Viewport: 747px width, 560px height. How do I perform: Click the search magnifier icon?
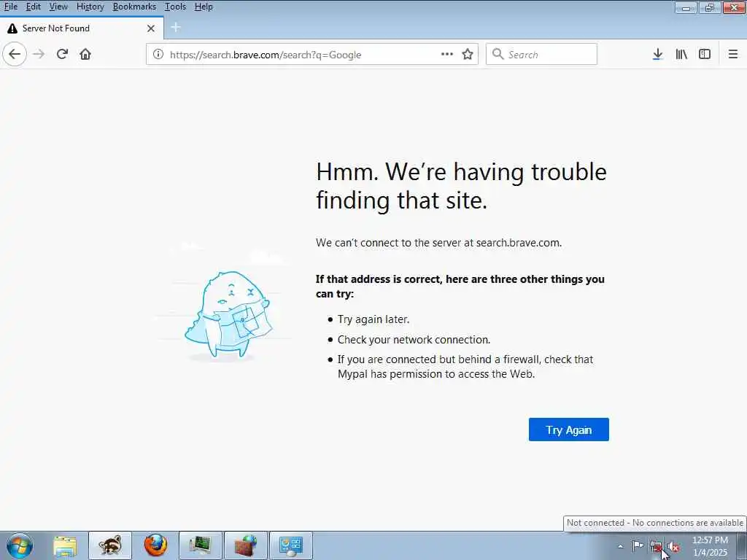point(498,54)
